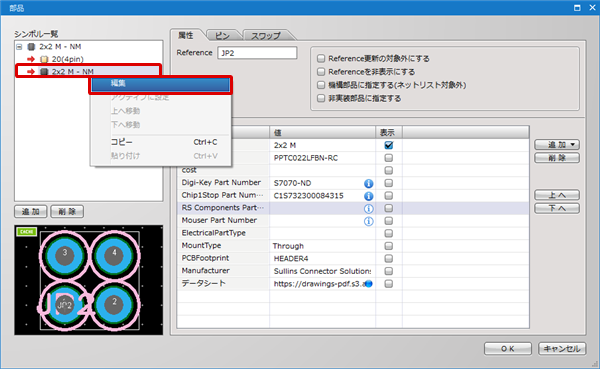Choose 編集 in the context menu

(161, 84)
